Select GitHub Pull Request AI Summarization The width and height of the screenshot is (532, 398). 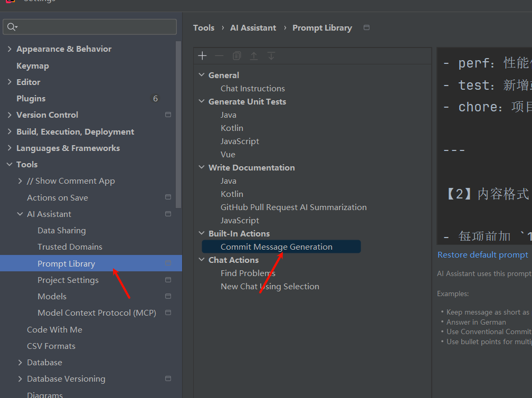click(293, 207)
